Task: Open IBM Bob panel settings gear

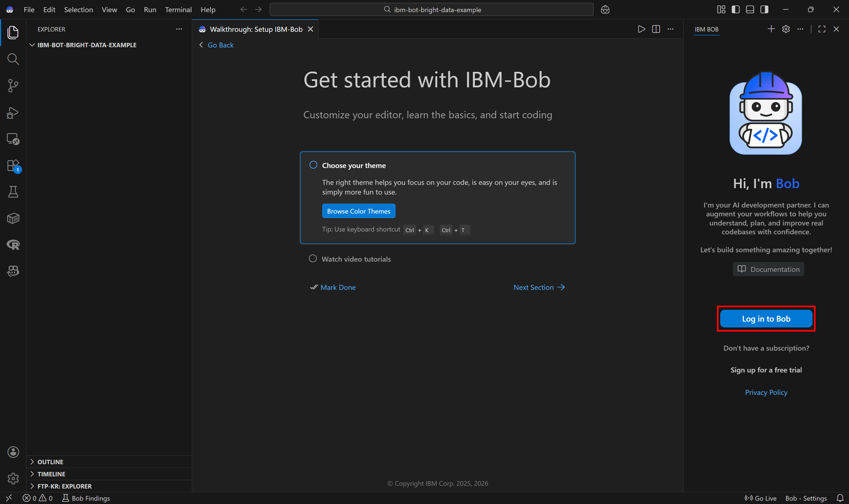Action: click(x=786, y=29)
